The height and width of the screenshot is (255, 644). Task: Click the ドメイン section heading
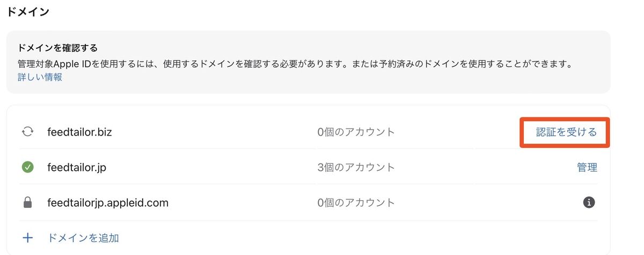28,11
